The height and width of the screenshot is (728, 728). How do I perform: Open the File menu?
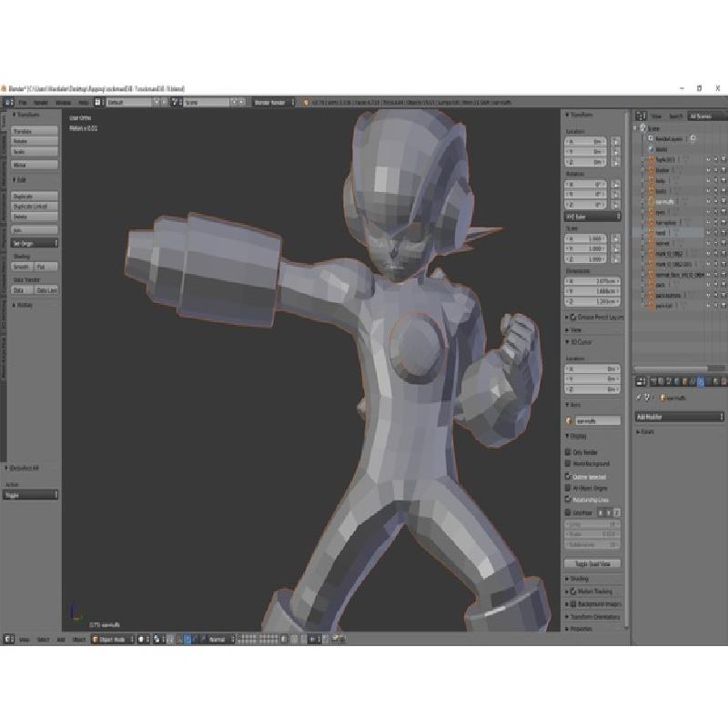coord(23,103)
